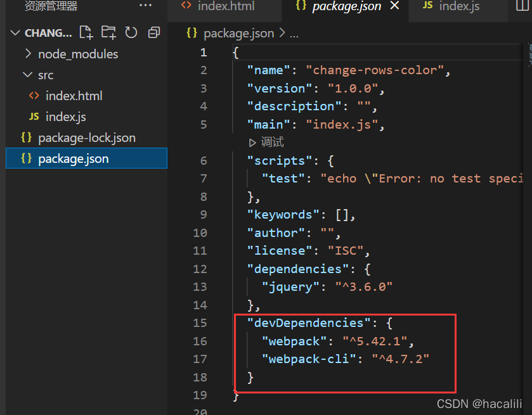Click the HTML icon beside index.html in sidebar

point(34,96)
